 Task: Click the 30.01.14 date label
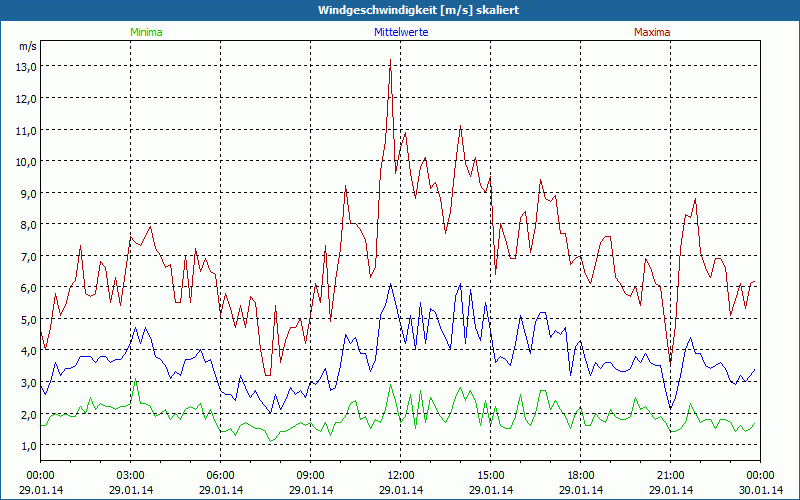point(758,490)
